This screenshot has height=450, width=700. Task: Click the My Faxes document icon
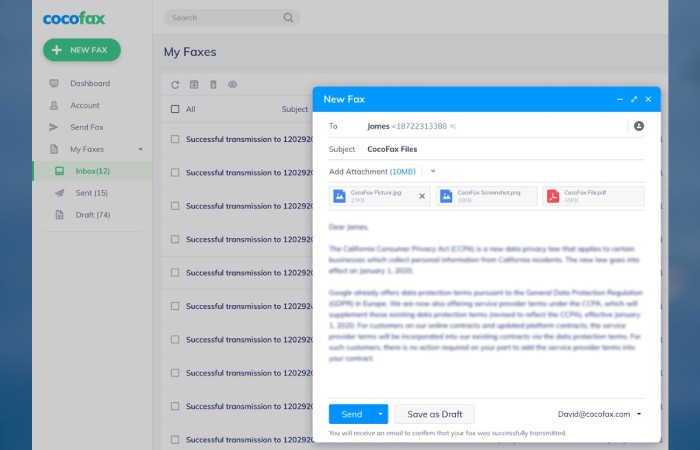pyautogui.click(x=54, y=149)
